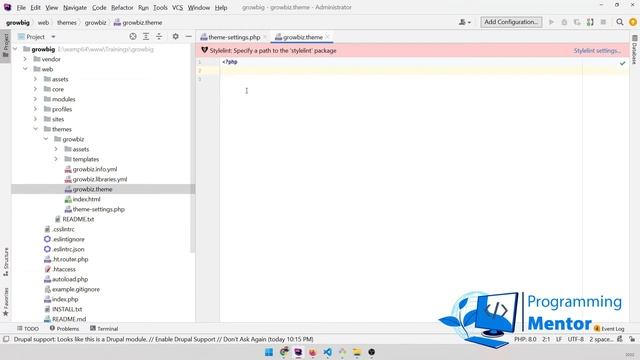This screenshot has width=640, height=360.
Task: Open the TODO tool window
Action: click(28, 329)
